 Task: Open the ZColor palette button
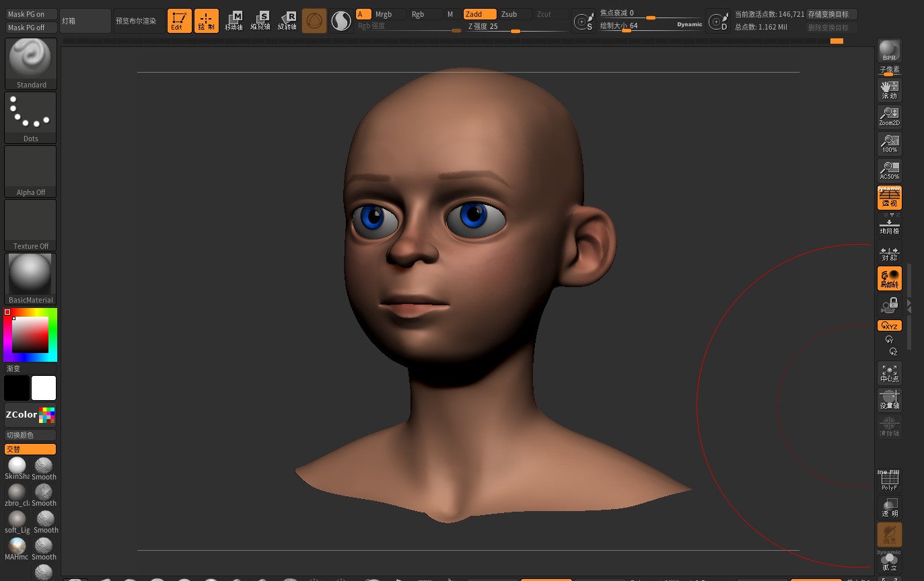(x=31, y=415)
